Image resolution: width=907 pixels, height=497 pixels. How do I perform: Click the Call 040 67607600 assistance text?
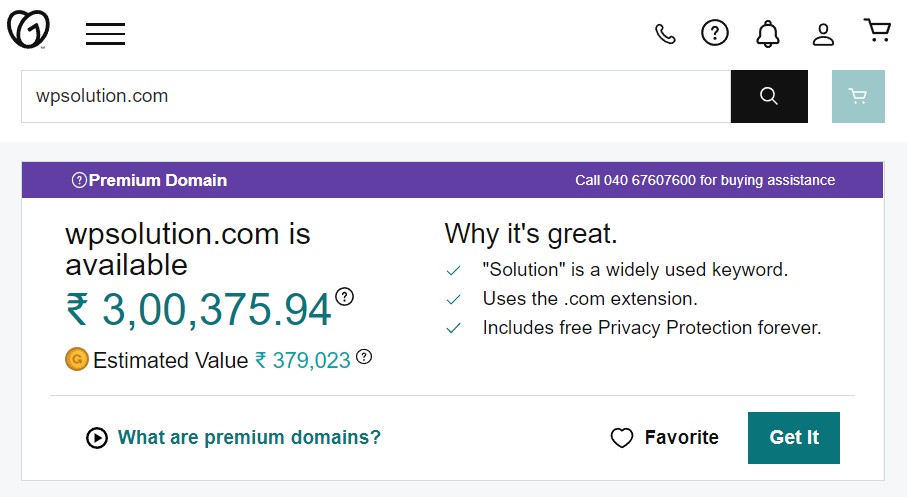705,180
